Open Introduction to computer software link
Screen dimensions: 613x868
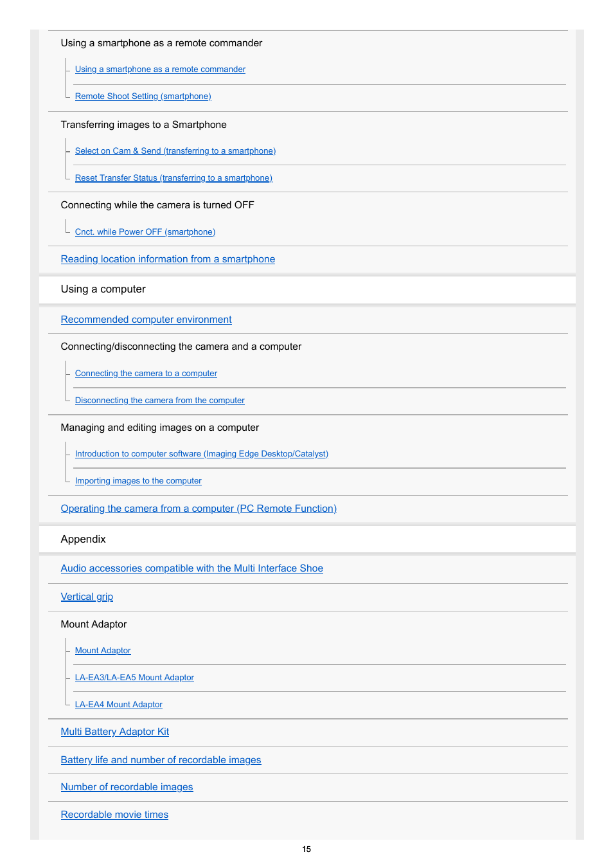[x=201, y=454]
